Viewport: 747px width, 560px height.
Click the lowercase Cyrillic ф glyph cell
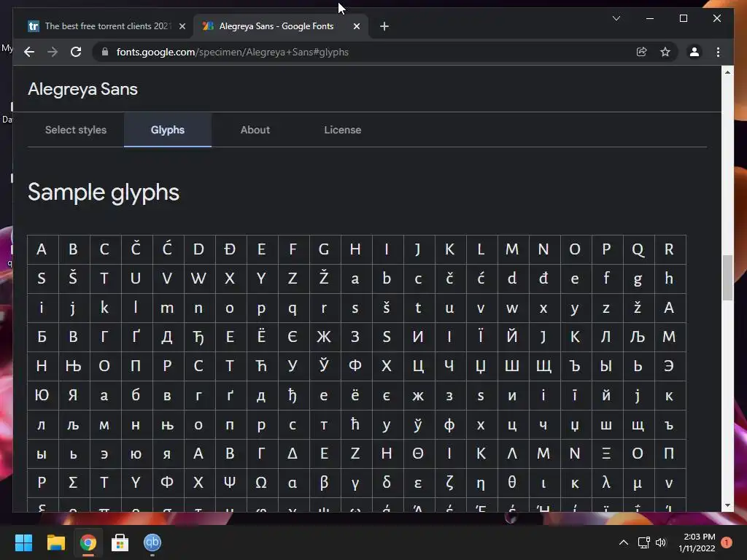(x=449, y=425)
